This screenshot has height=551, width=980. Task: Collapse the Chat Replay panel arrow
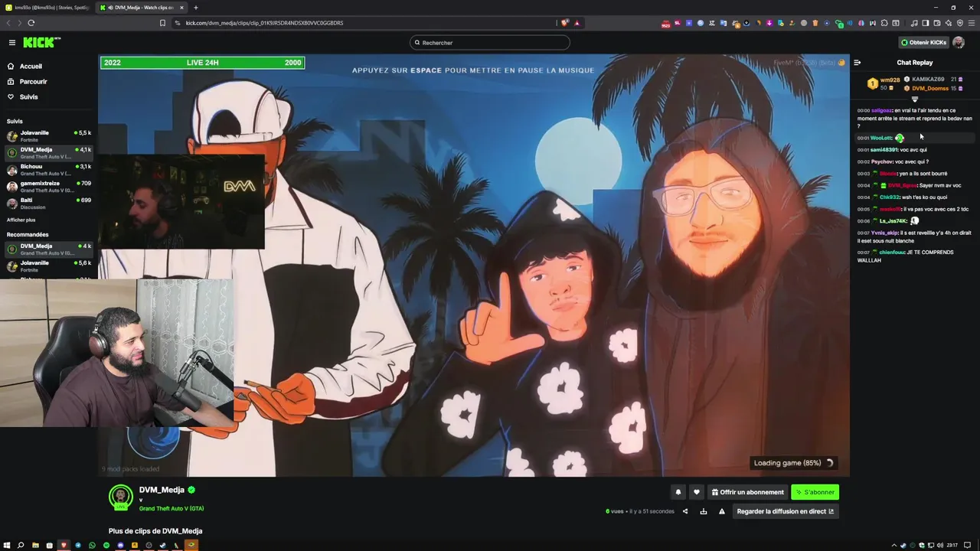point(857,63)
